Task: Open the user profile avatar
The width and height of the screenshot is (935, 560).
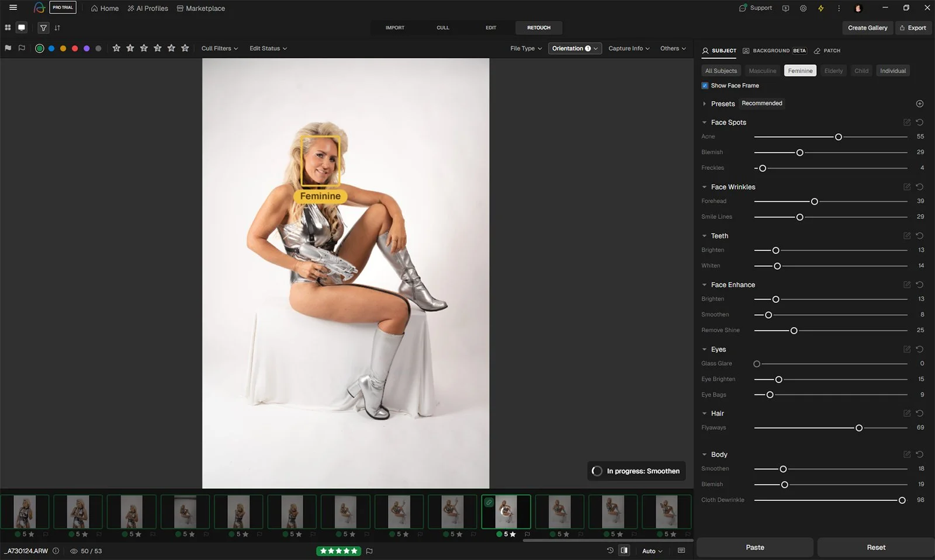Action: click(x=858, y=8)
